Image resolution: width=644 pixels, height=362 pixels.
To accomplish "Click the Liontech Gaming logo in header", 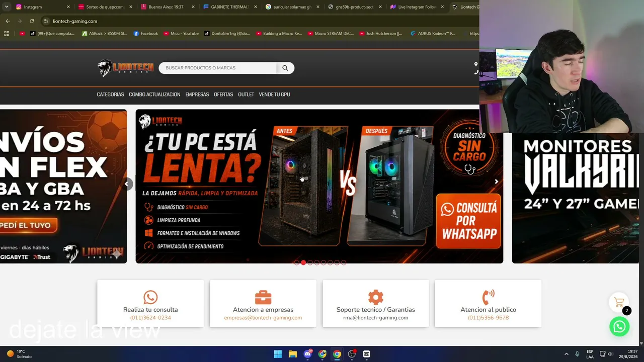I will (126, 68).
